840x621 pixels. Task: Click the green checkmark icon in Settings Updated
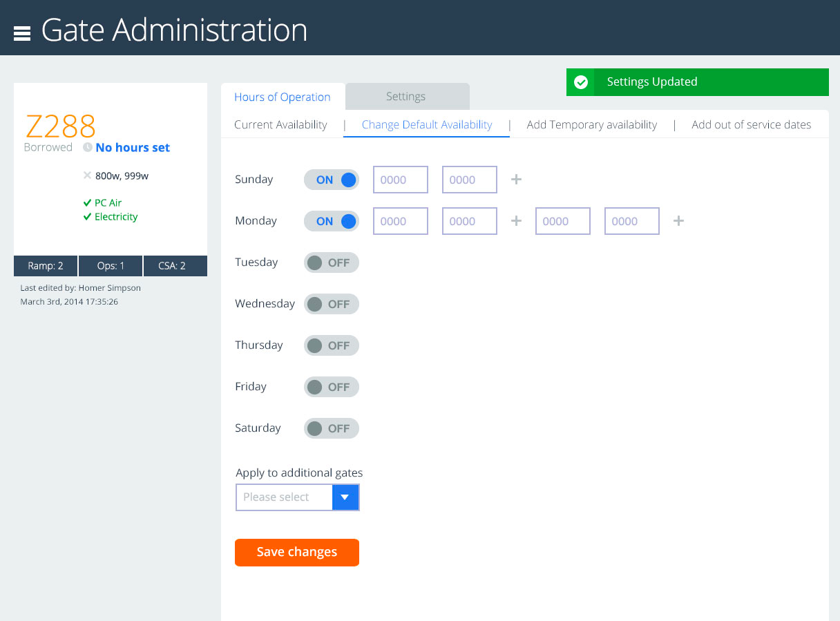582,82
